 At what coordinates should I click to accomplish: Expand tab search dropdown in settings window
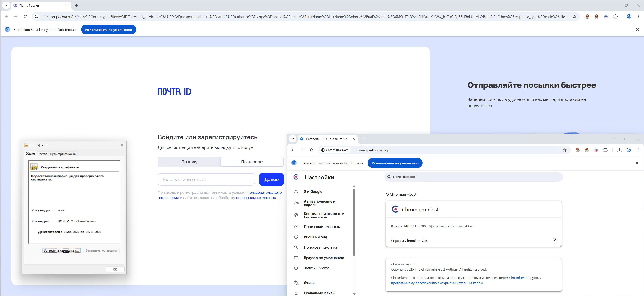293,139
